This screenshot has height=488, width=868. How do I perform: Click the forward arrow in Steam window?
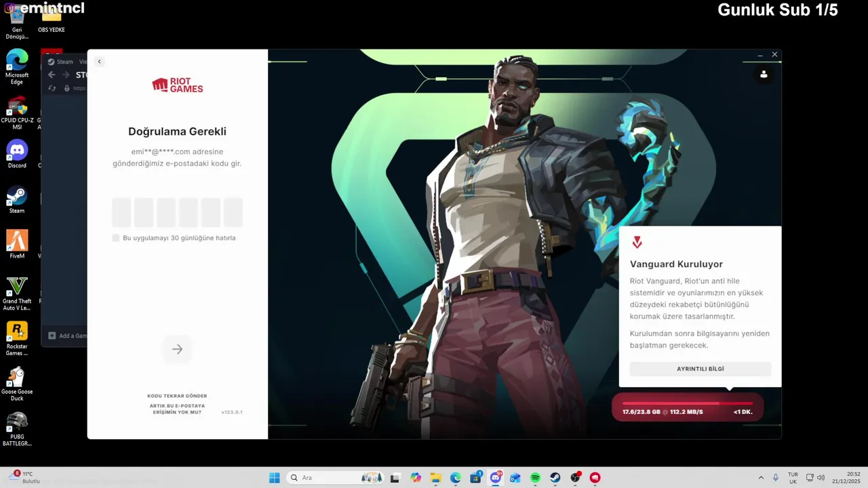pos(66,75)
